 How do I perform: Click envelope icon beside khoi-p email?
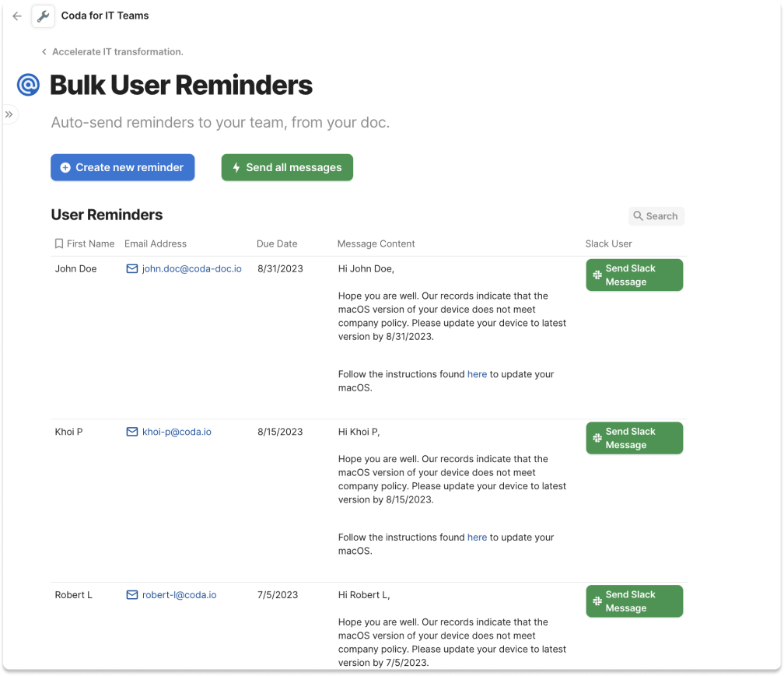[x=132, y=432]
